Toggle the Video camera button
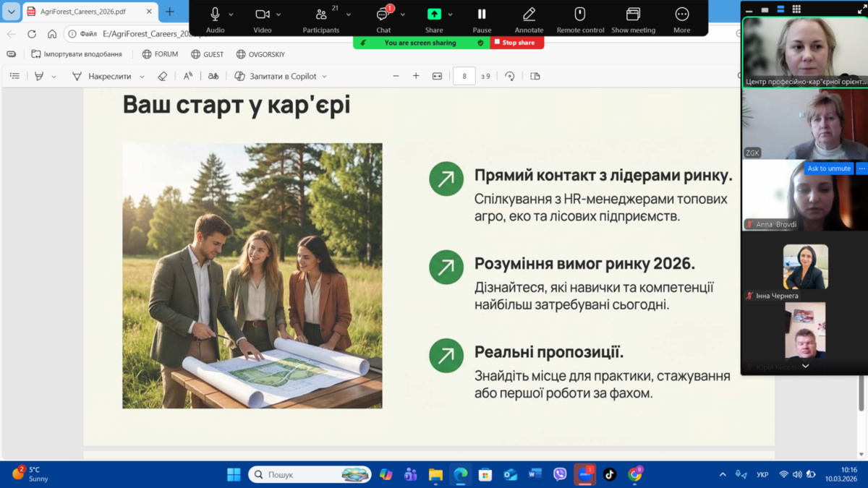Screen dimensions: 868x488 click(262, 14)
